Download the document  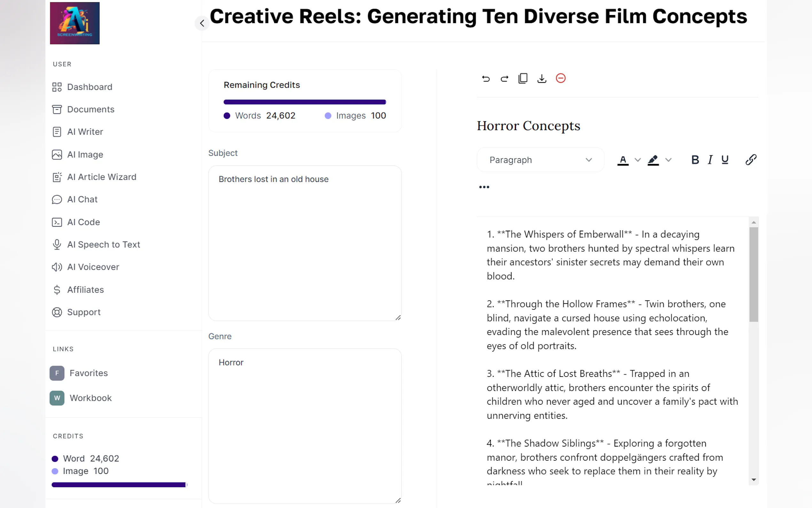[542, 78]
